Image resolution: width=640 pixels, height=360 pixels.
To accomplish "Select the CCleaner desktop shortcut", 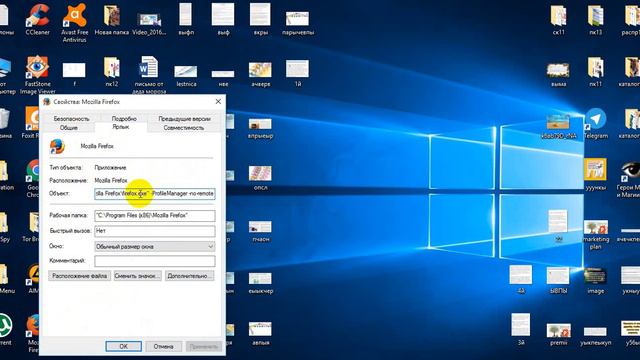I will tap(37, 19).
